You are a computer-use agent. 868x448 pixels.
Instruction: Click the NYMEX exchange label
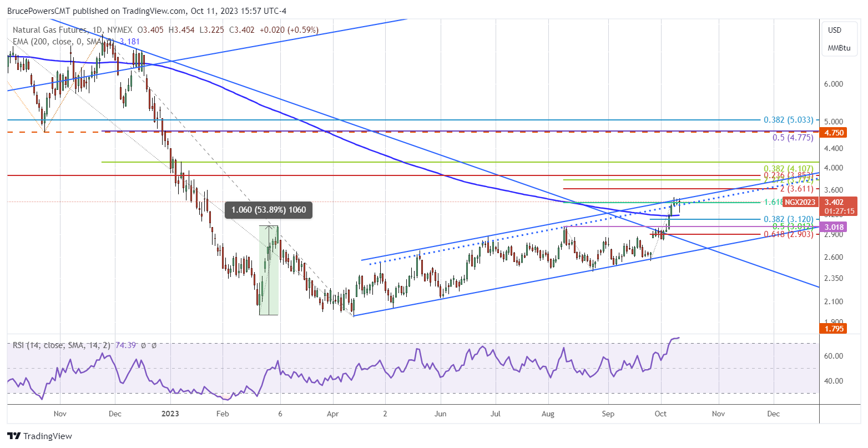[120, 30]
